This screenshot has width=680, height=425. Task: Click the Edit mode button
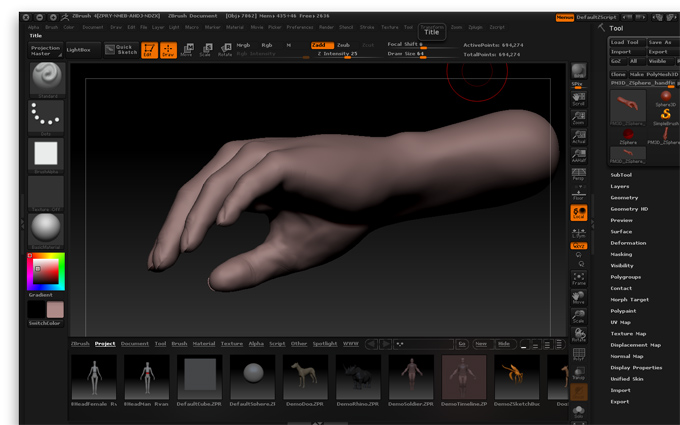point(149,49)
